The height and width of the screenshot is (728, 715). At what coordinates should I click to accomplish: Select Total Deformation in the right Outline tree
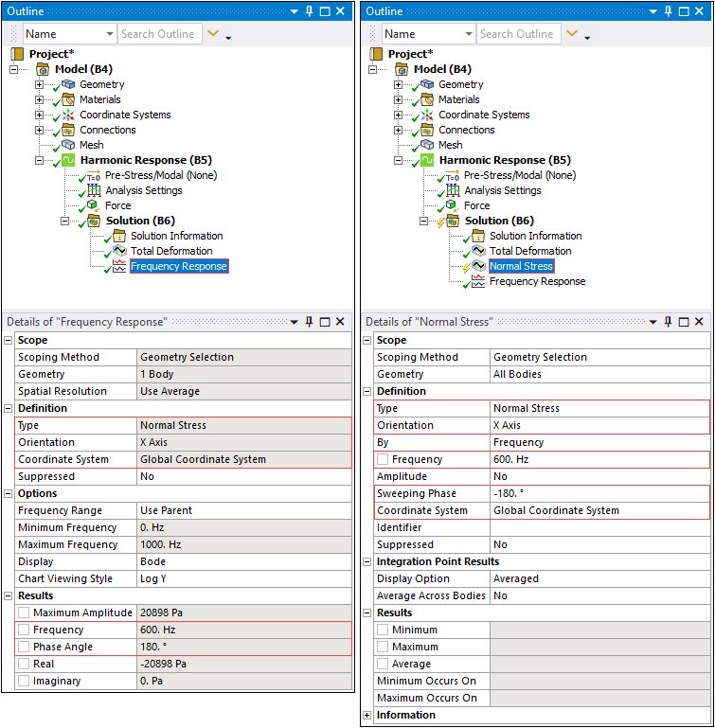tap(529, 251)
